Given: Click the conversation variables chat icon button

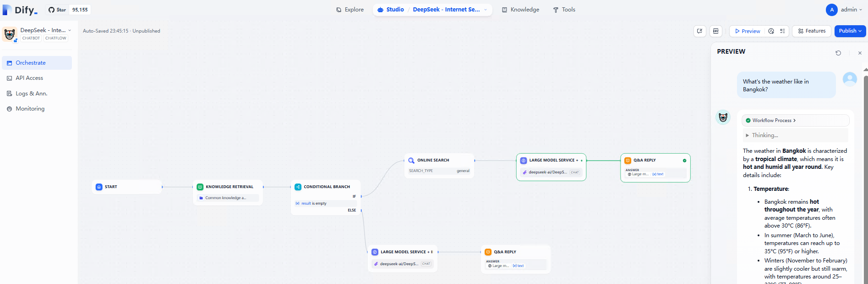Looking at the screenshot, I should [x=699, y=31].
